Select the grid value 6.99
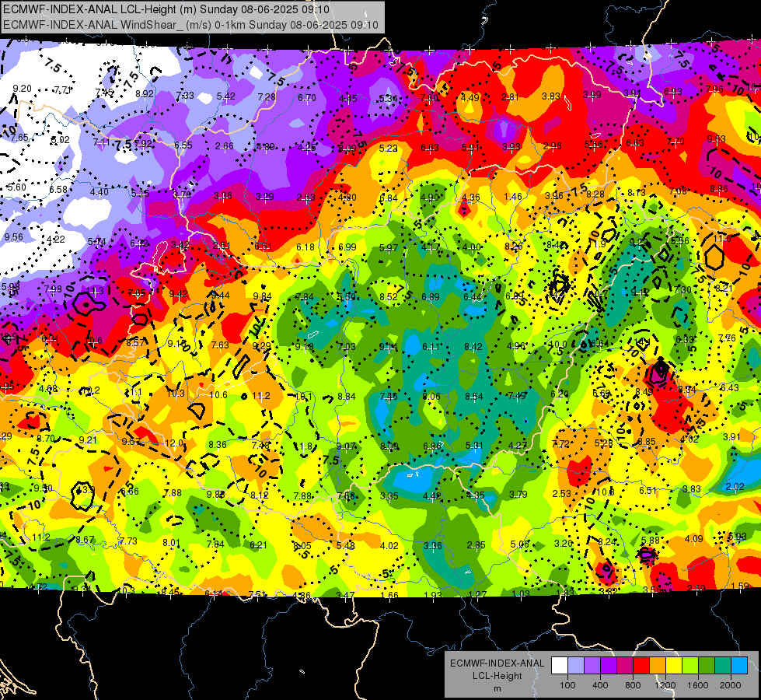The height and width of the screenshot is (700, 761). coord(347,247)
